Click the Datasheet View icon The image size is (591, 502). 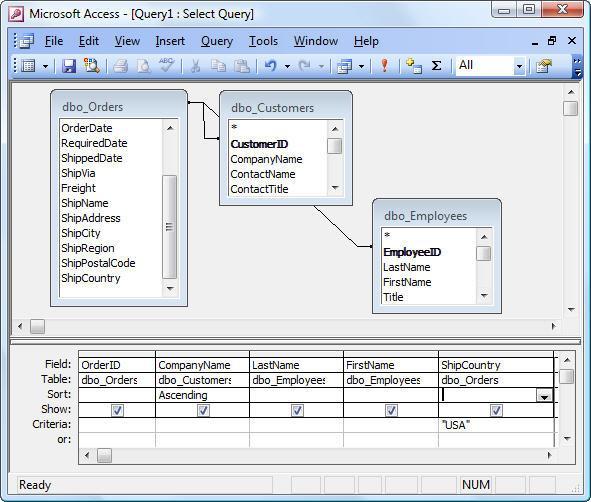29,66
